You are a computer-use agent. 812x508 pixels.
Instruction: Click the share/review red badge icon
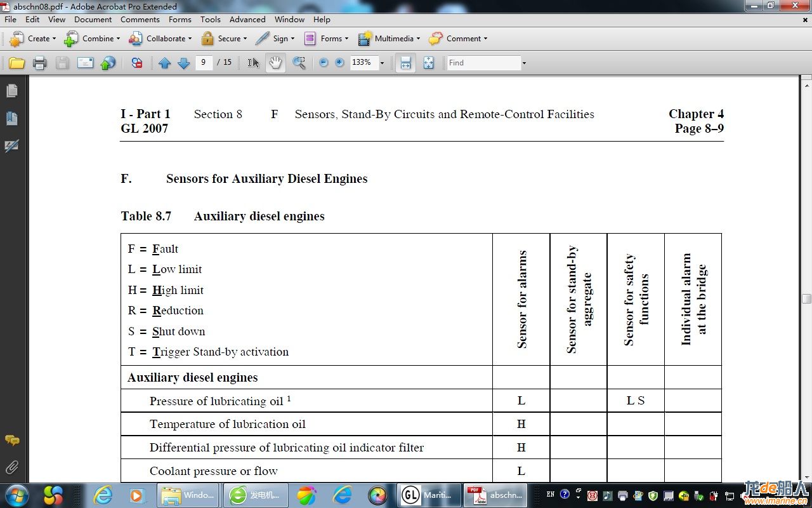137,63
